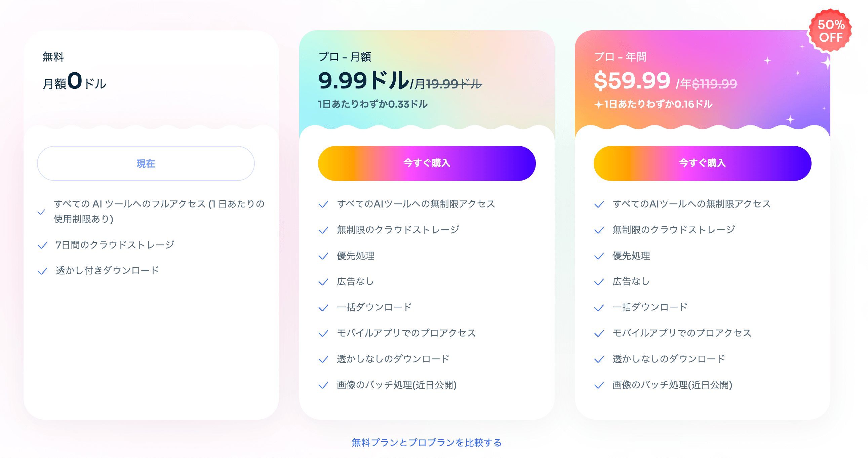The width and height of the screenshot is (868, 458).
Task: Click the 50% OFF badge
Action: tap(831, 31)
